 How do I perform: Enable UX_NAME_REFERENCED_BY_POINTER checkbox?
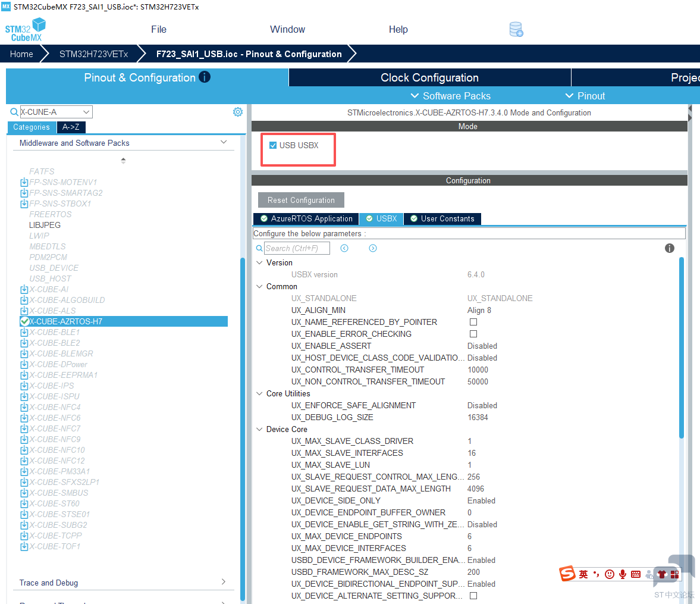(x=473, y=322)
